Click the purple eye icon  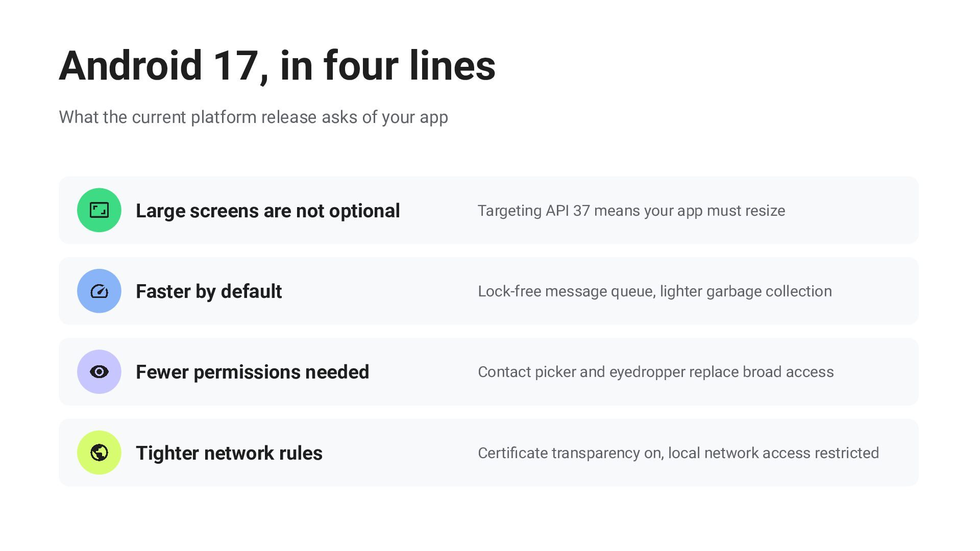(99, 371)
